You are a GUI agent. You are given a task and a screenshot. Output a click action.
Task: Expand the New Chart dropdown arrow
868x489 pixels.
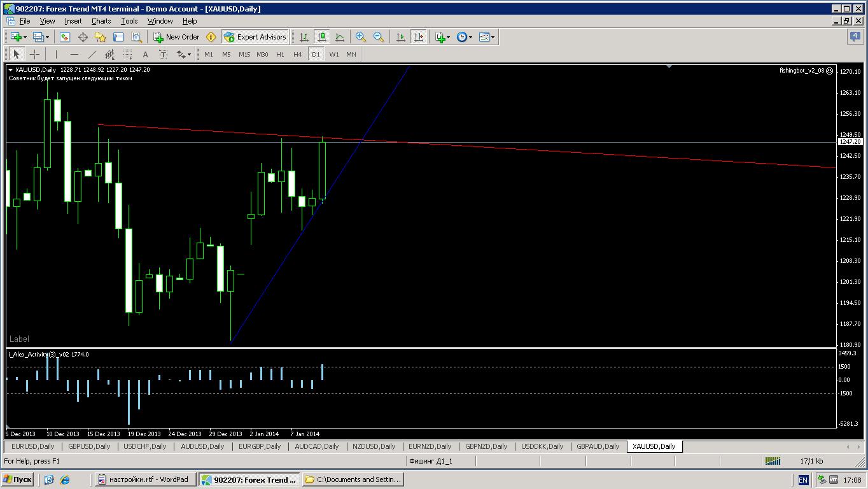(x=25, y=37)
